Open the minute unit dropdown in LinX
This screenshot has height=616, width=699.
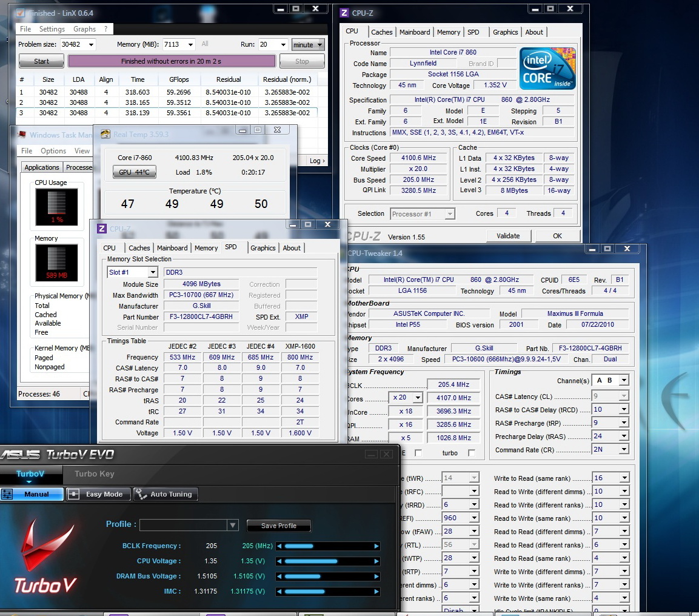click(307, 45)
